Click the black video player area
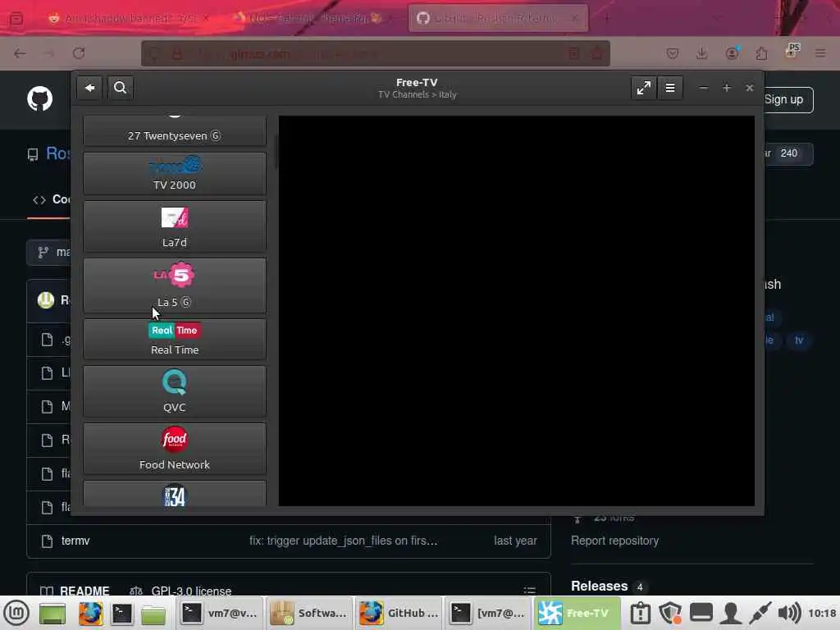The height and width of the screenshot is (630, 840). pos(517,311)
